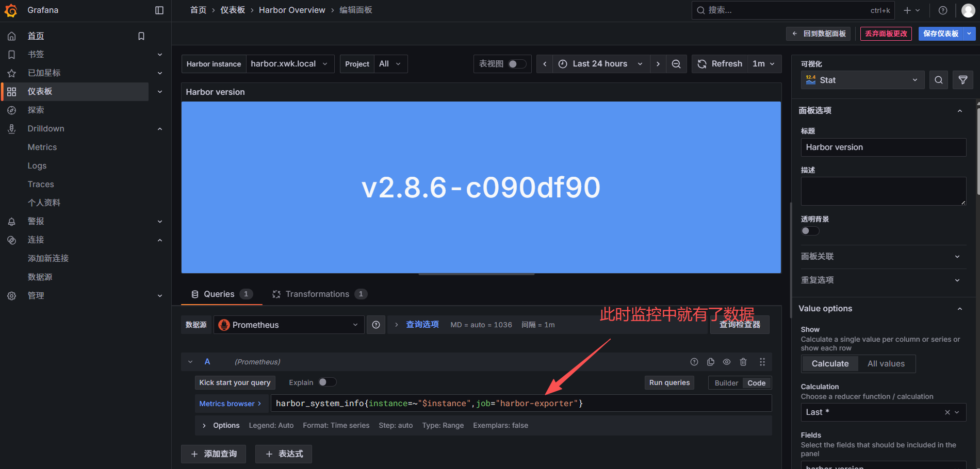The image size is (980, 469).
Task: Open the user avatar menu
Action: click(968, 10)
